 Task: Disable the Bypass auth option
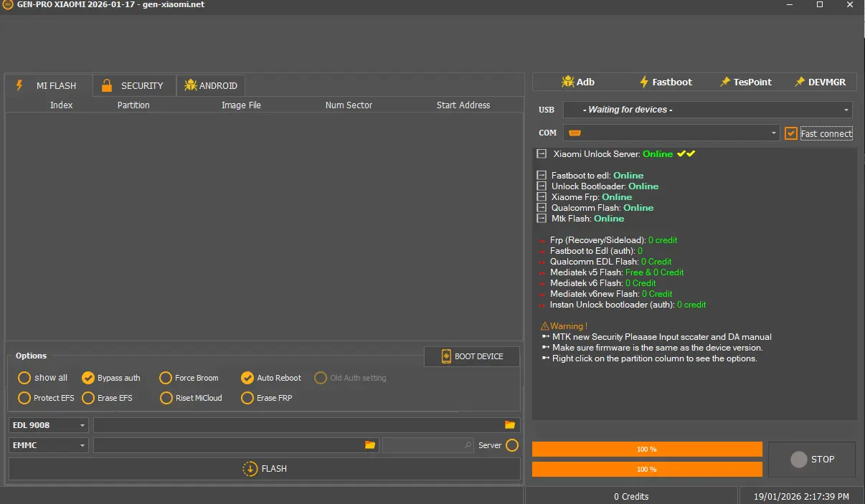[88, 378]
